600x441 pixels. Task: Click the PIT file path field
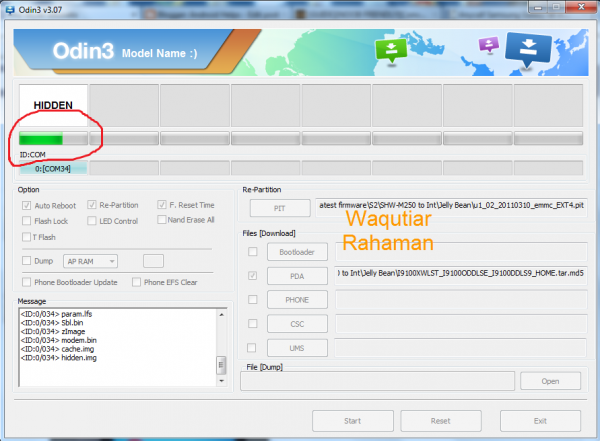(451, 207)
